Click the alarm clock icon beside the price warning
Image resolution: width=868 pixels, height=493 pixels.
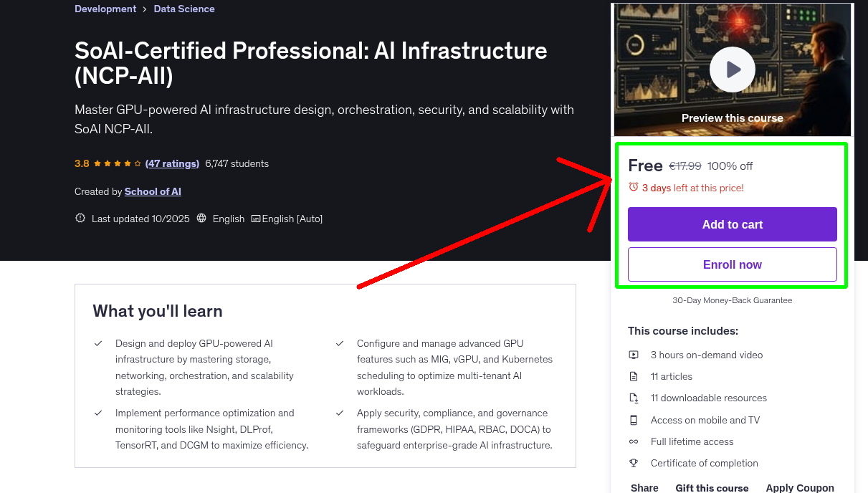point(633,186)
